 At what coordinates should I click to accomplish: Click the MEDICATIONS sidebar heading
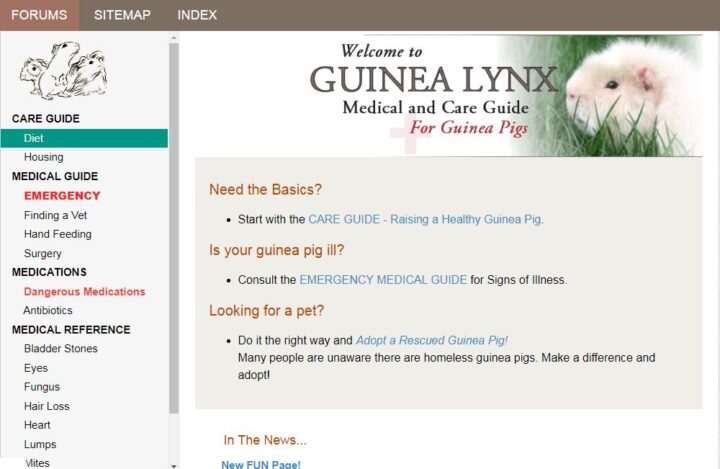(49, 272)
